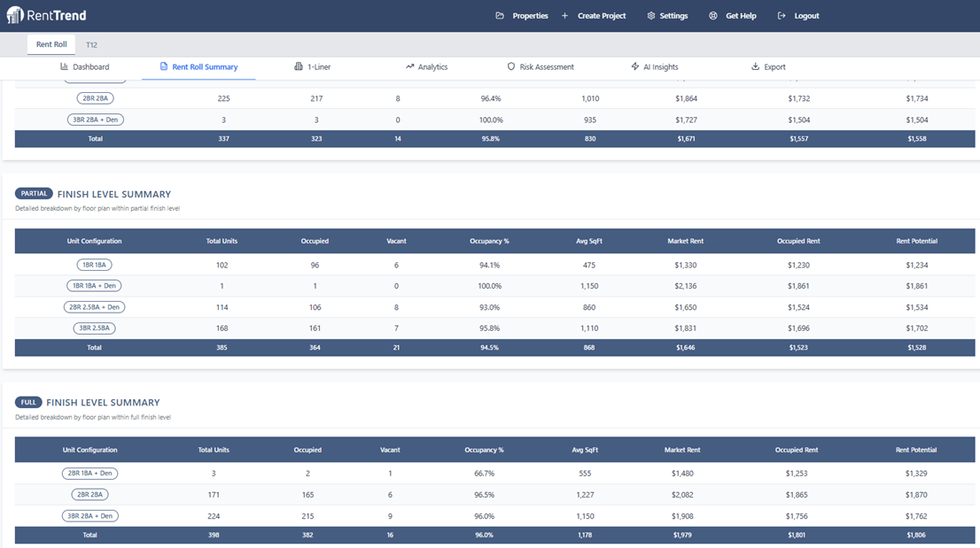Click the Logout arrow icon
The height and width of the screenshot is (548, 980).
781,15
